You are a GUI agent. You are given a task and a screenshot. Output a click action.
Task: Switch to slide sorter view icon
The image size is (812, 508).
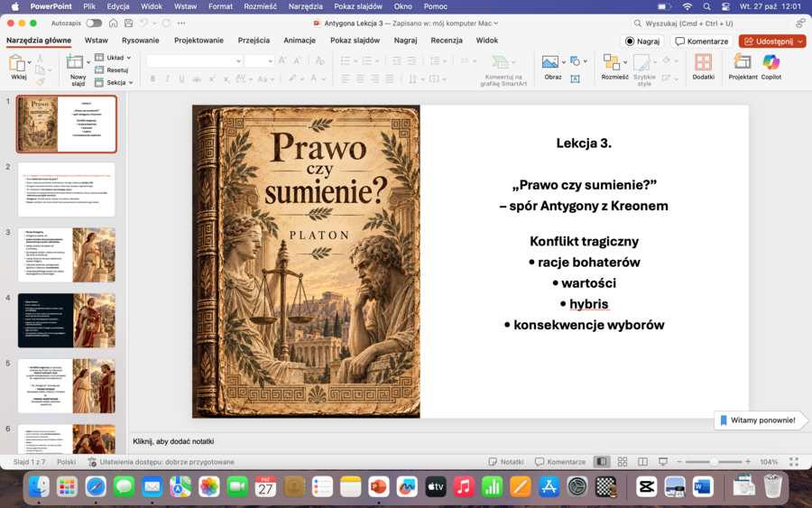point(623,461)
